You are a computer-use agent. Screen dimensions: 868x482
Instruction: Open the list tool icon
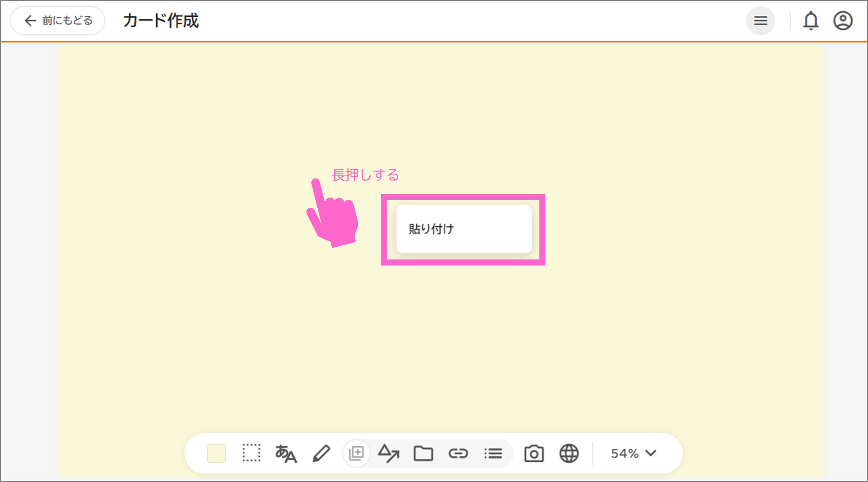[493, 454]
